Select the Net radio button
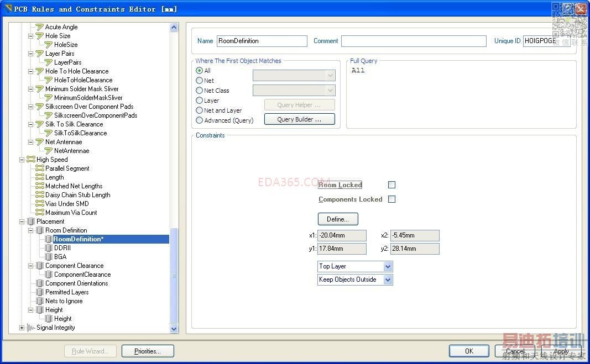 200,81
